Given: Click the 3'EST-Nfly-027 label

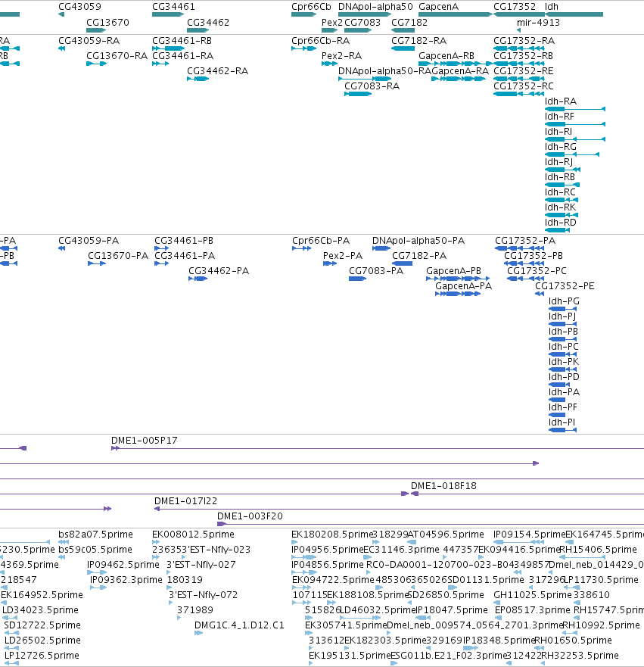Looking at the screenshot, I should coord(201,565).
